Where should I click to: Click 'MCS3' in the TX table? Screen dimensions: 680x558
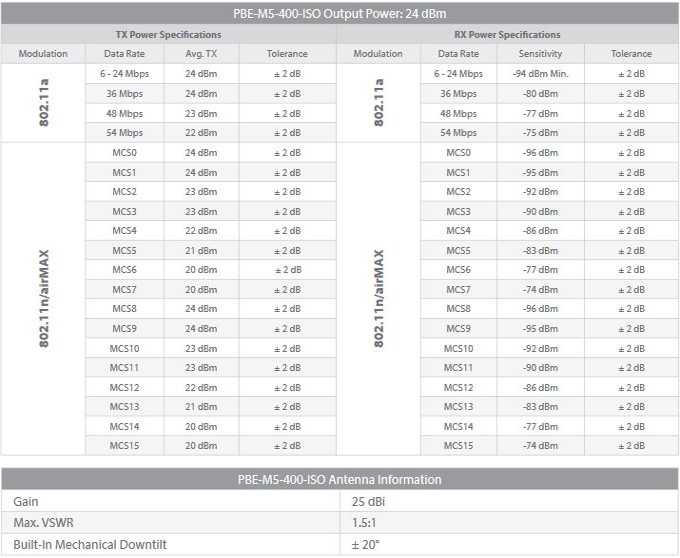coord(124,212)
